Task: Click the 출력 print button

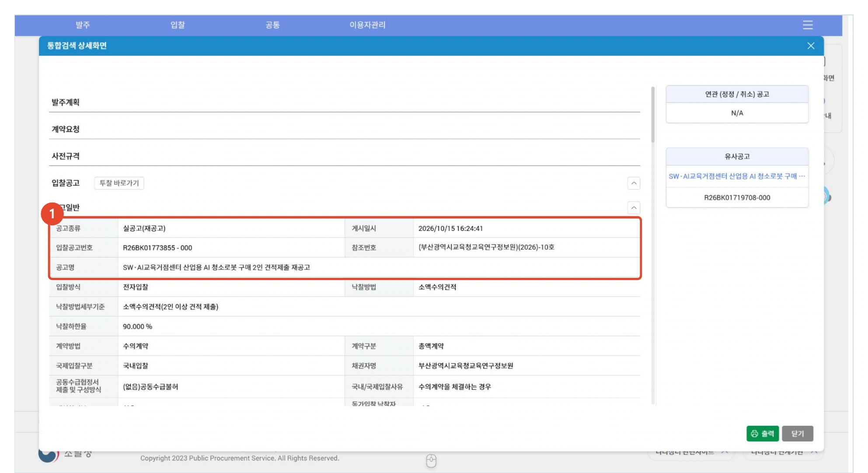Action: [762, 433]
